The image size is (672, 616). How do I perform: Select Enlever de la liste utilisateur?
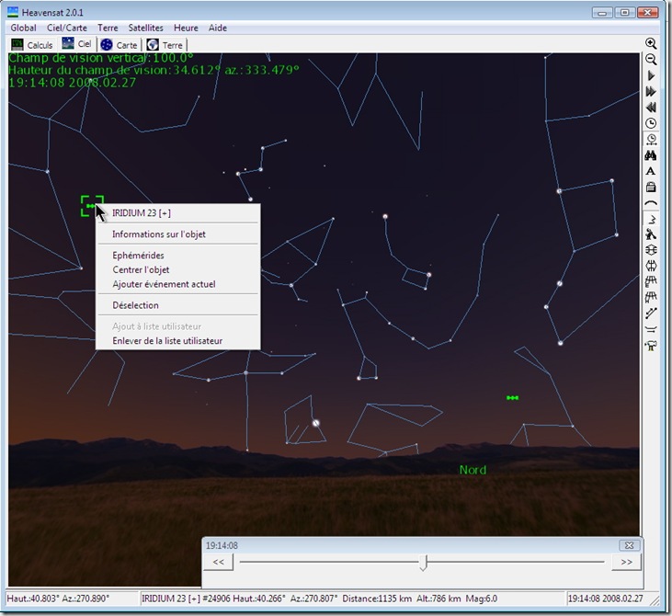point(177,341)
